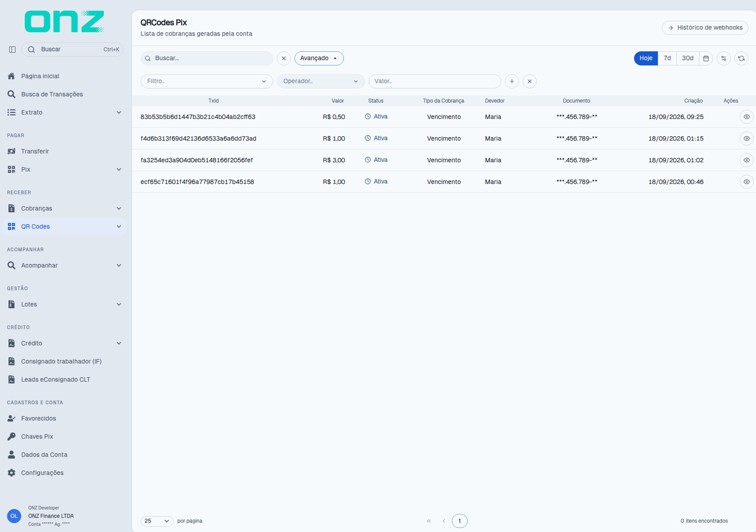Screen dimensions: 756x532
Task: Select the Hoje date range
Action: pos(646,58)
